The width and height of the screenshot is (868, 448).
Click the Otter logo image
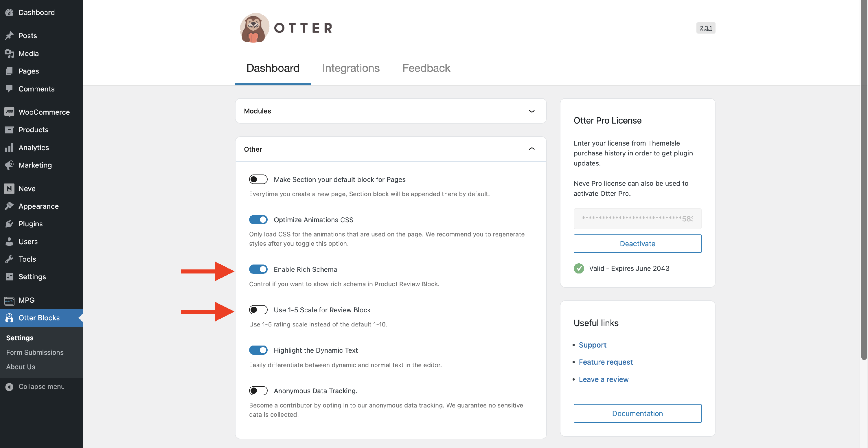[x=254, y=28]
